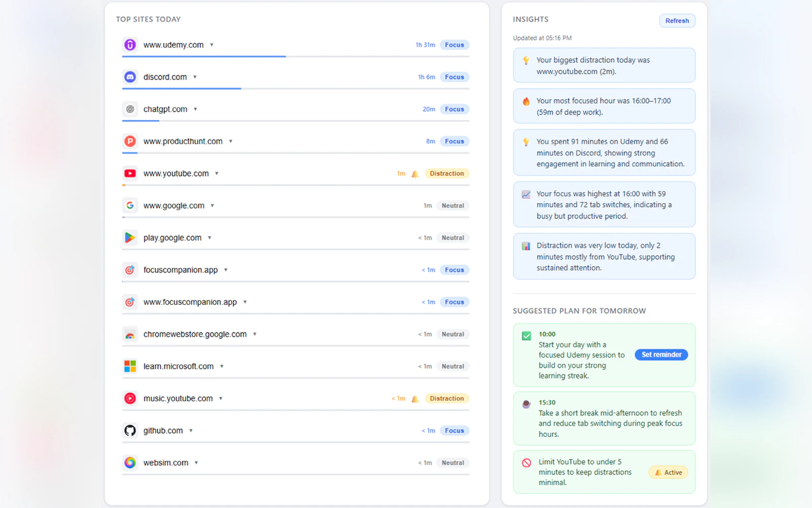Image resolution: width=812 pixels, height=508 pixels.
Task: Click the Distraction tag on music.youtube.com
Action: (447, 398)
